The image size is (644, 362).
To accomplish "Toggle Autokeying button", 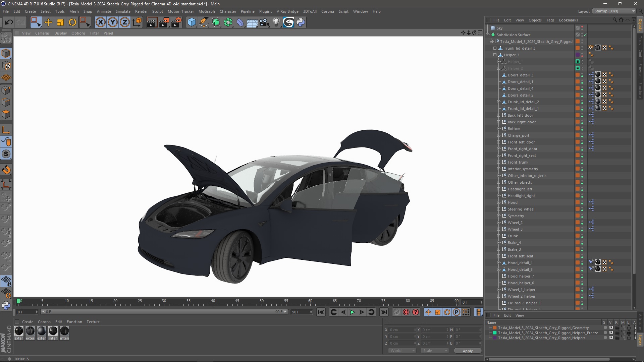I will click(406, 312).
